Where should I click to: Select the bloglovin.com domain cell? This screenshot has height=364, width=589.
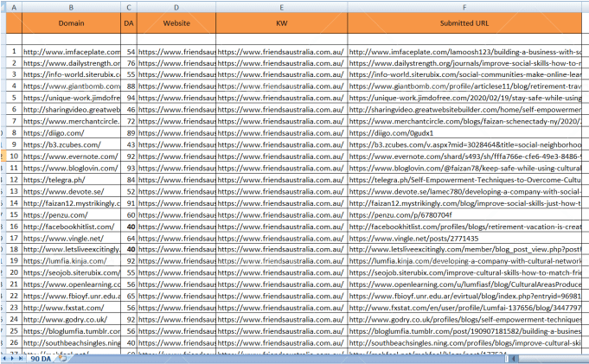(72, 168)
